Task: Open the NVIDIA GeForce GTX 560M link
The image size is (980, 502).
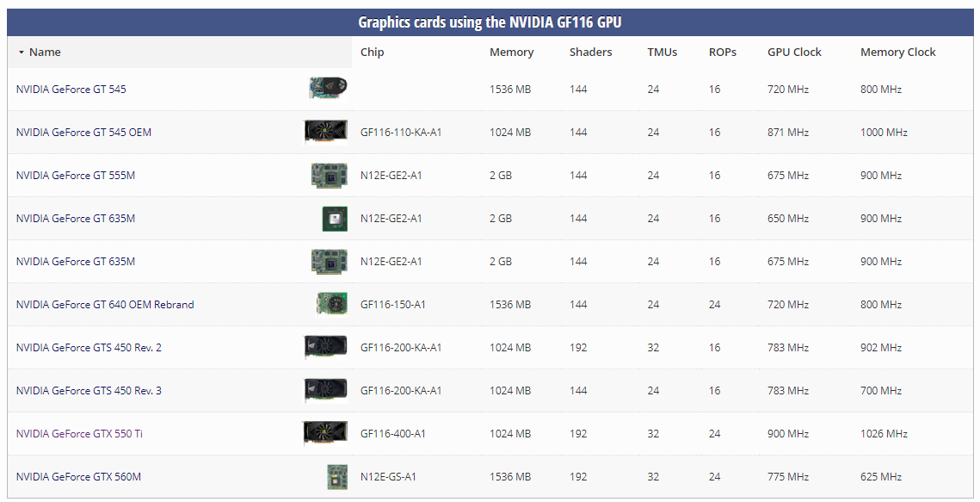Action: pyautogui.click(x=78, y=478)
